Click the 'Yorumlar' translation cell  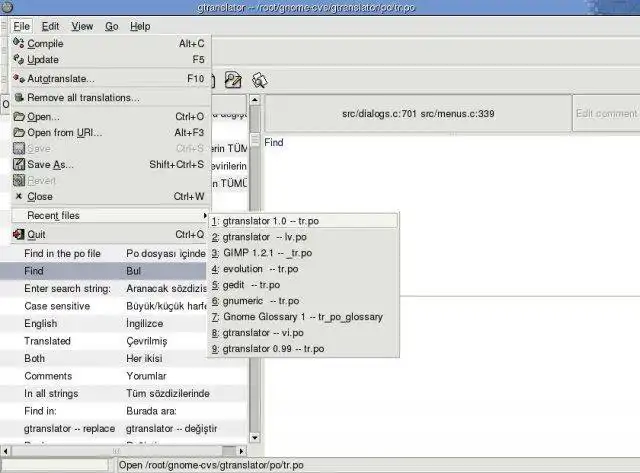pos(147,376)
